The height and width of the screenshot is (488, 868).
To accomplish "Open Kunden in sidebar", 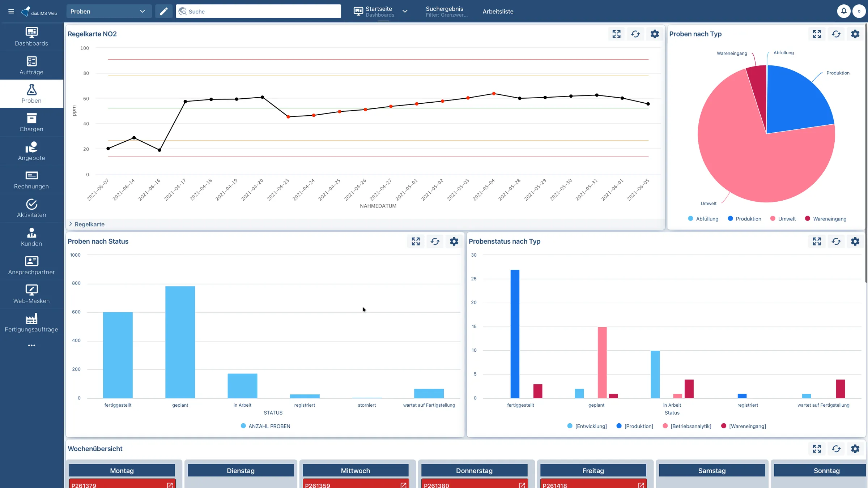I will point(31,237).
